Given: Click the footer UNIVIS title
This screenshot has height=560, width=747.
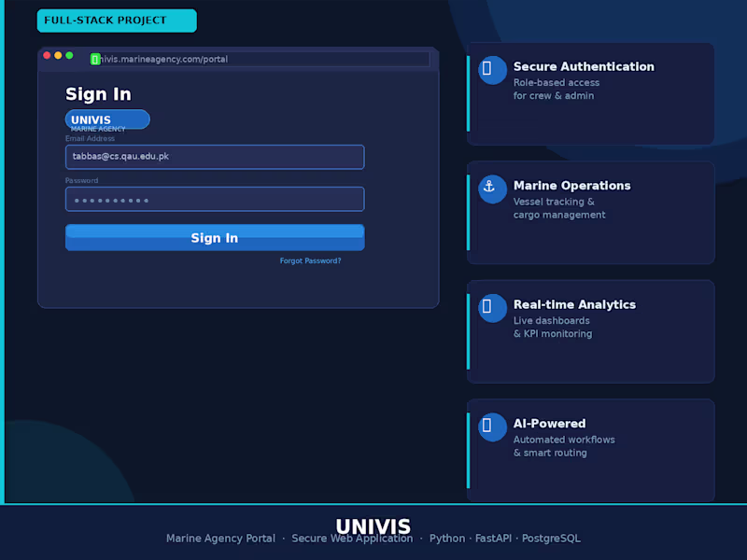Looking at the screenshot, I should (x=373, y=526).
